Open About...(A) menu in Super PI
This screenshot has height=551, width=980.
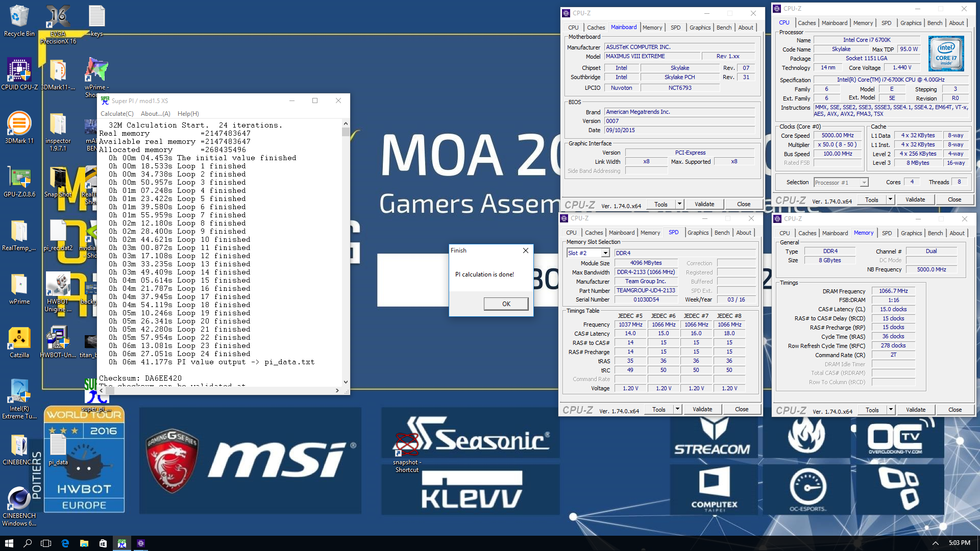155,114
